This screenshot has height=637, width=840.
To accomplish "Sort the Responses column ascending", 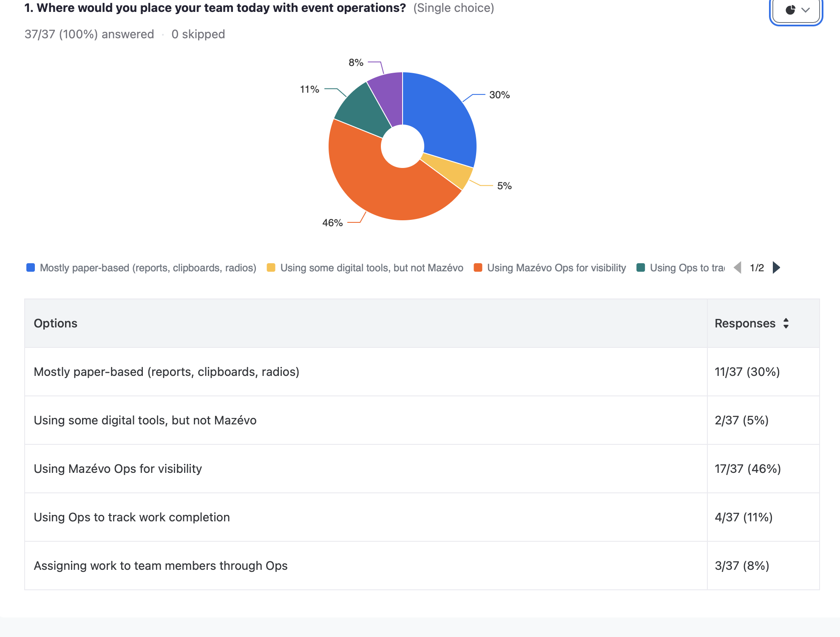I will (786, 321).
